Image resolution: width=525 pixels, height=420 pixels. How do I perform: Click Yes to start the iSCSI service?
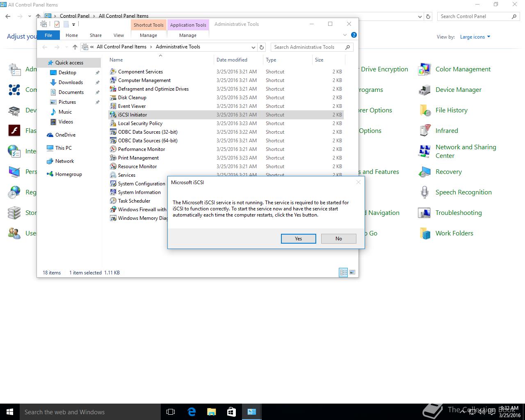click(x=298, y=239)
